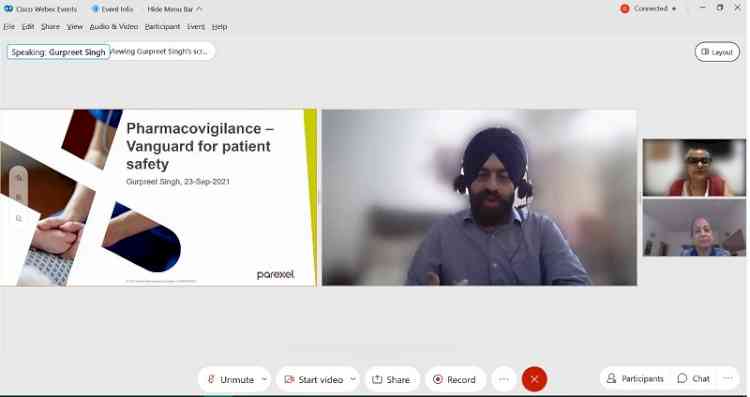This screenshot has height=397, width=750.
Task: Click the parexel logo on the slide
Action: click(x=276, y=275)
